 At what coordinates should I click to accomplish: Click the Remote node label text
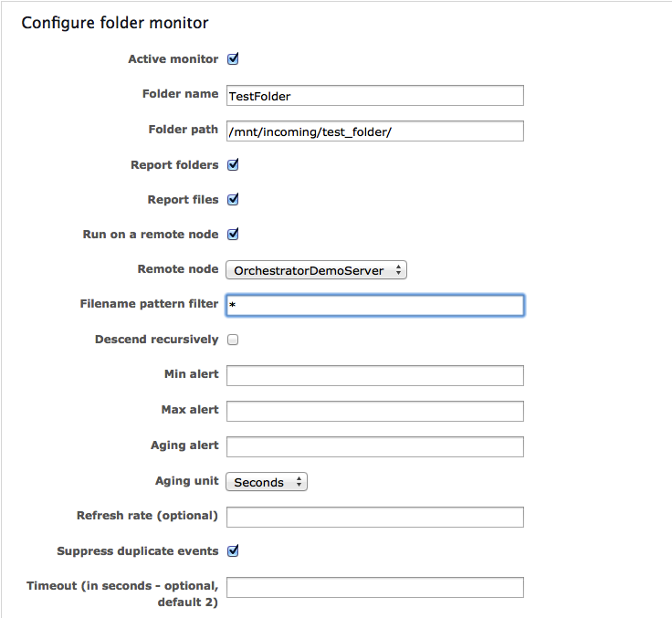178,269
